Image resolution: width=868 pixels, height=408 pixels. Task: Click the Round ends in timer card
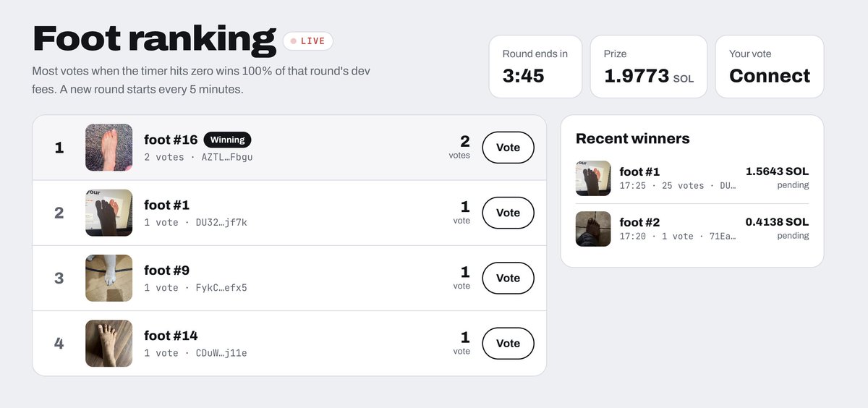pos(535,67)
